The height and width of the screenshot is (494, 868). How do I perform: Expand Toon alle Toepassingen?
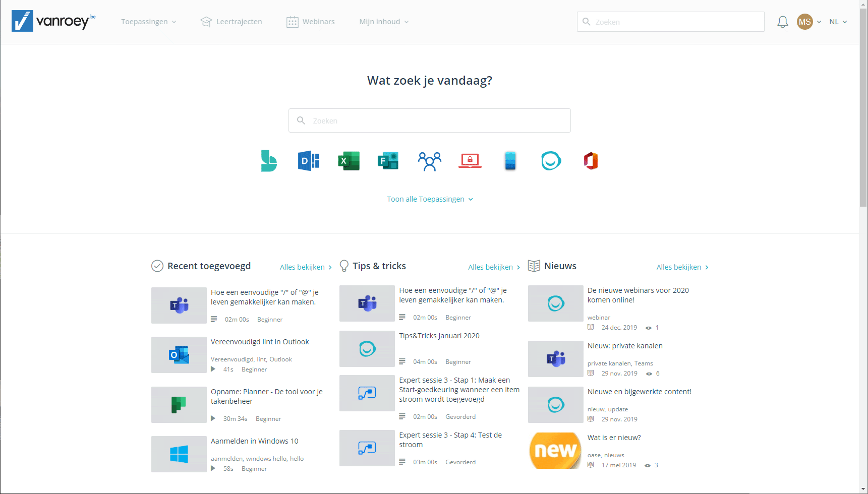430,199
